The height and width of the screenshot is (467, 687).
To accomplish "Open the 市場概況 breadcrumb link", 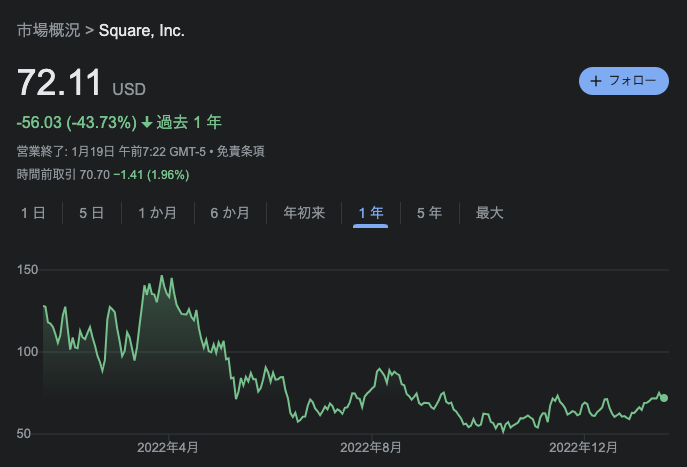I will (x=48, y=31).
